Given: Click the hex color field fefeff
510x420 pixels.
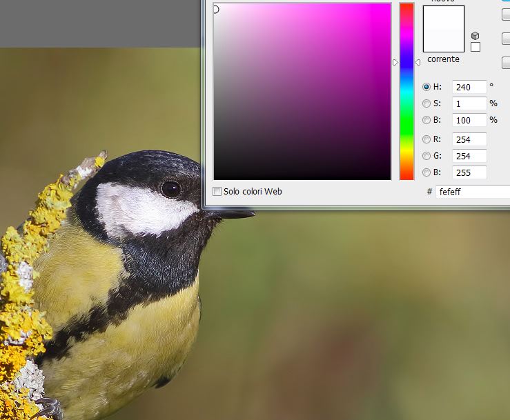Looking at the screenshot, I should [x=473, y=192].
